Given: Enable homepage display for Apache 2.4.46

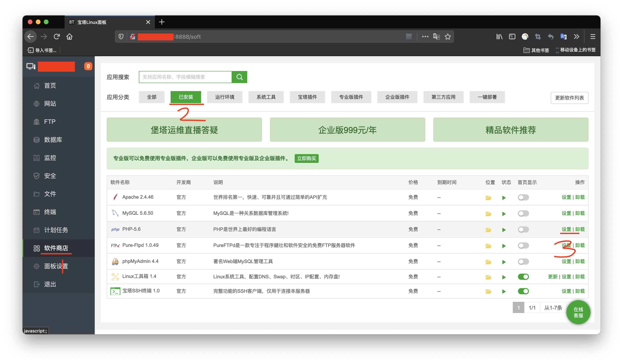Looking at the screenshot, I should click(523, 197).
